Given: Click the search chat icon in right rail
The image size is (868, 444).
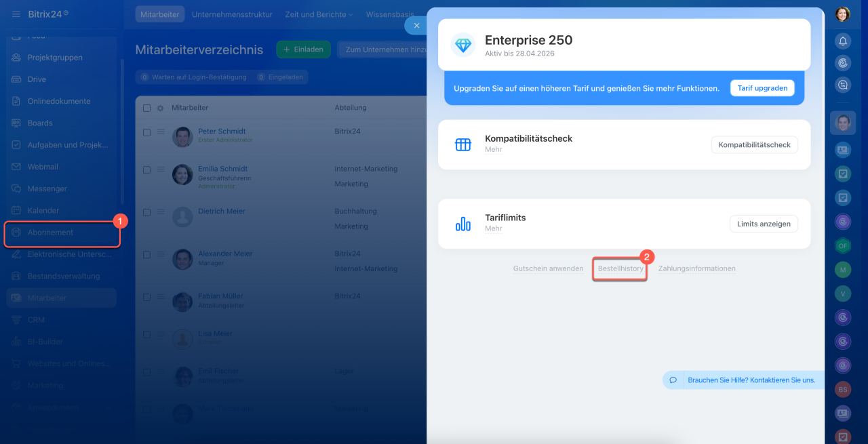Looking at the screenshot, I should tap(843, 85).
